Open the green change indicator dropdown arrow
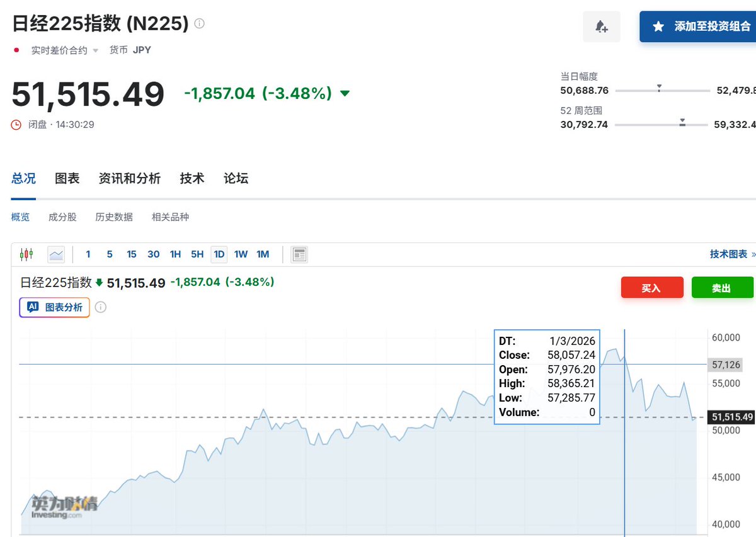The image size is (756, 537). tap(345, 93)
